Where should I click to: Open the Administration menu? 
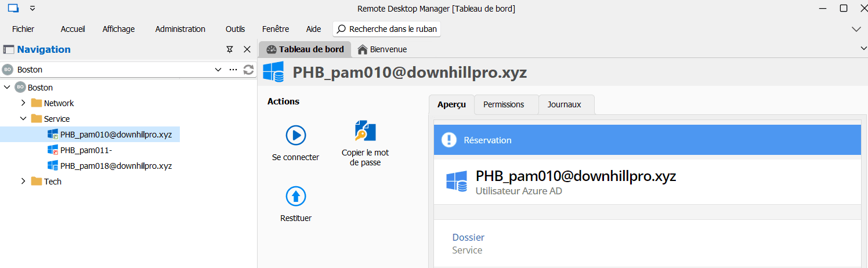(180, 29)
